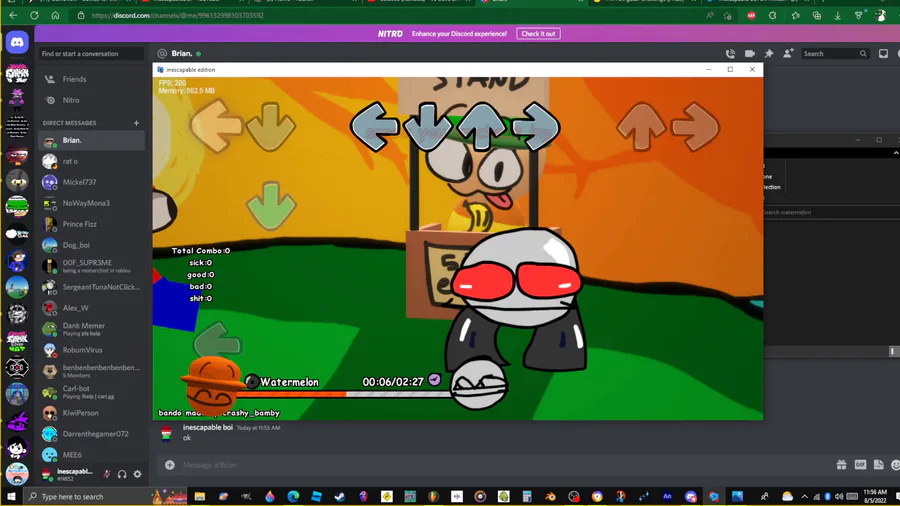
Task: Open the DM with rat o
Action: point(91,161)
